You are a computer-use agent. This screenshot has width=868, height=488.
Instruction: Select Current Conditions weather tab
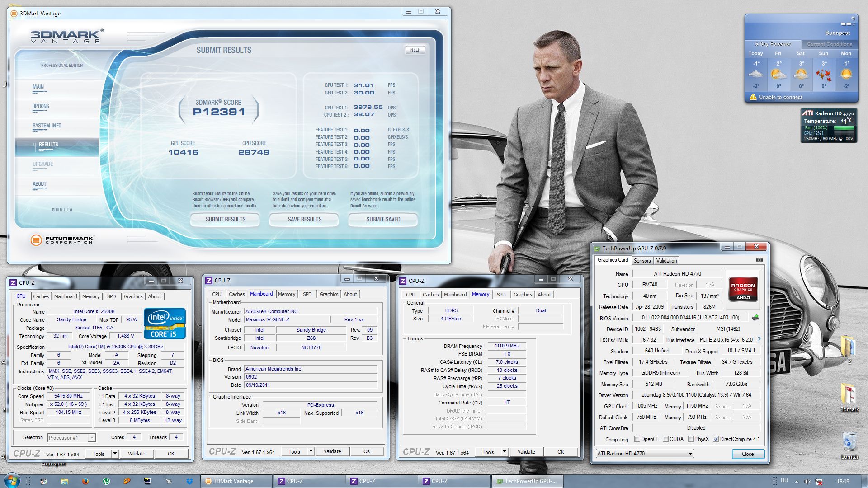coord(829,44)
